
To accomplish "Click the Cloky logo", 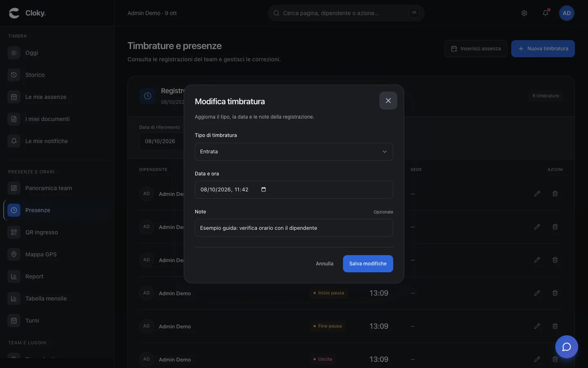I will (x=27, y=13).
